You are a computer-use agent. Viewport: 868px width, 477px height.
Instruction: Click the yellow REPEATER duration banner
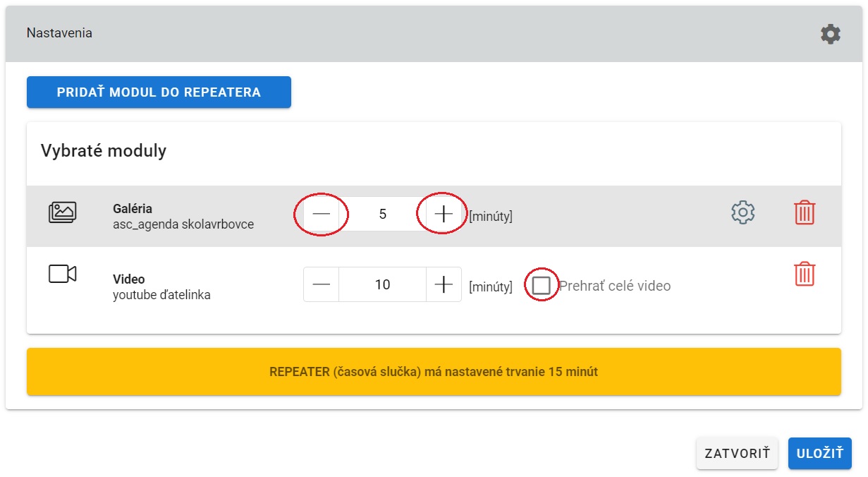(434, 371)
